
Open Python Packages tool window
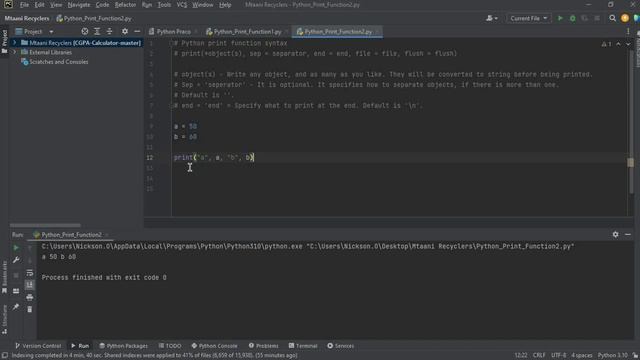[x=124, y=346]
